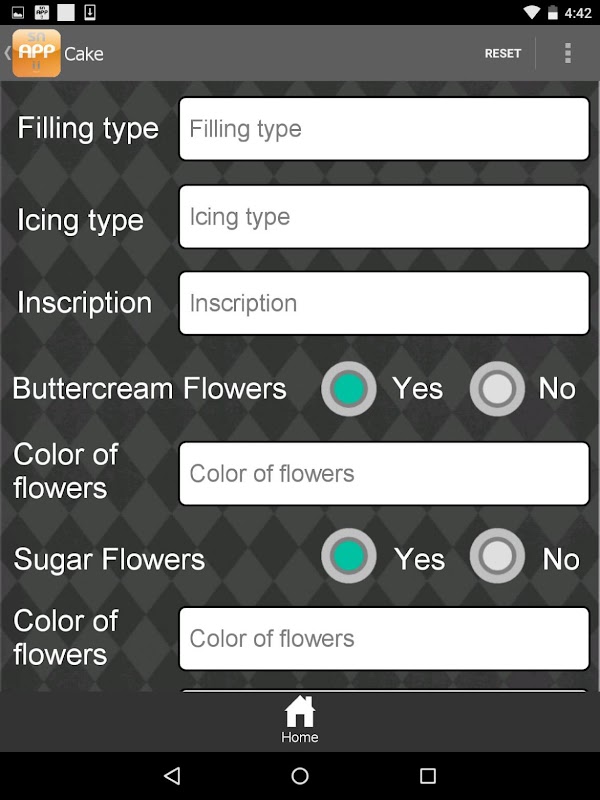Image resolution: width=600 pixels, height=800 pixels.
Task: Tap the Inscription text box
Action: tap(384, 303)
